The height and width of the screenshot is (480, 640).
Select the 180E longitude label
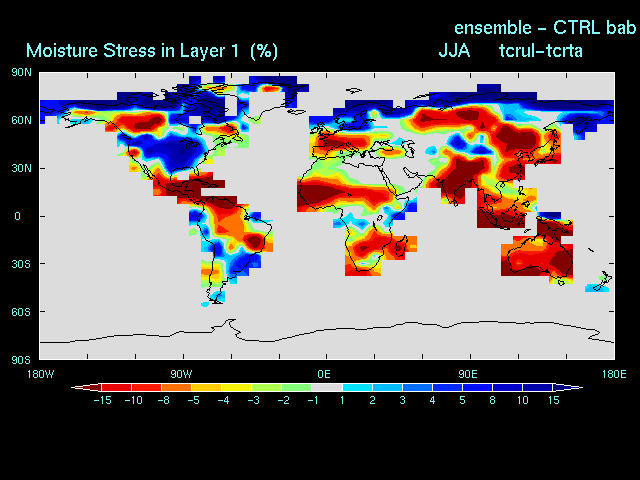pyautogui.click(x=614, y=374)
